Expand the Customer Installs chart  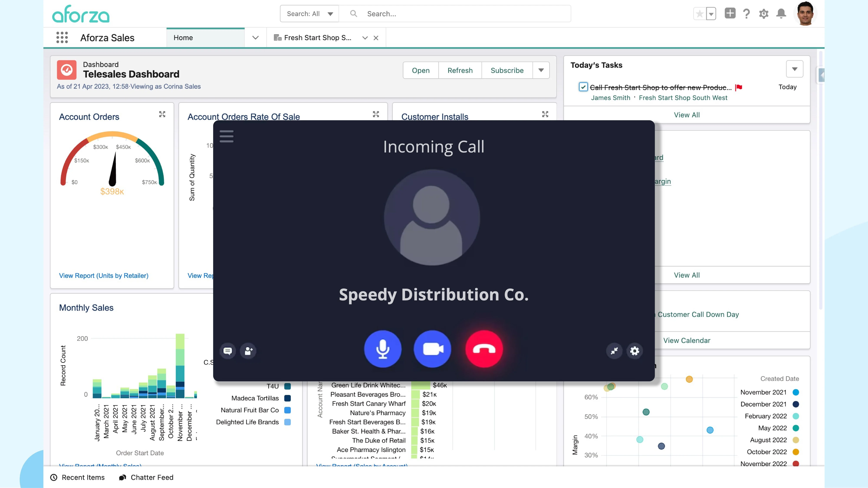click(x=545, y=114)
